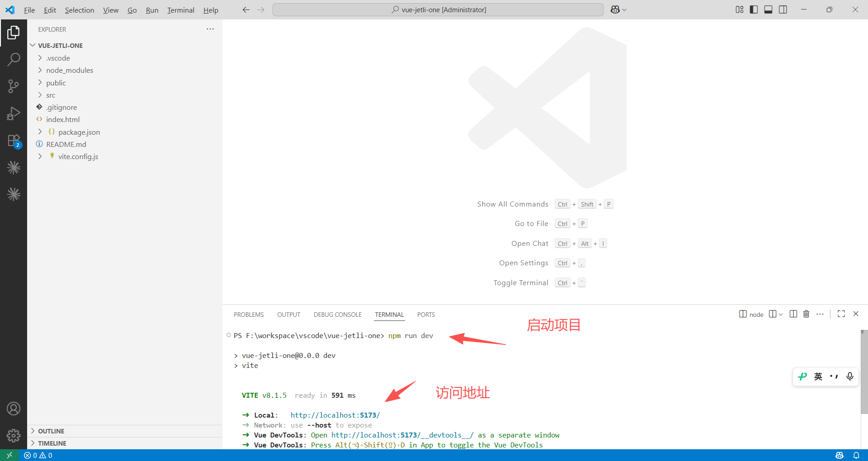
Task: Switch to the PROBLEMS tab
Action: [x=249, y=315]
